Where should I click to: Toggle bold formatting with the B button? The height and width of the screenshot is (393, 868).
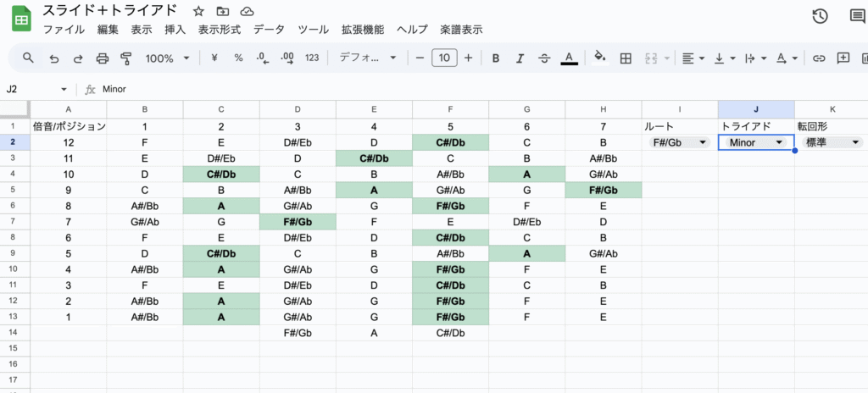(x=496, y=58)
